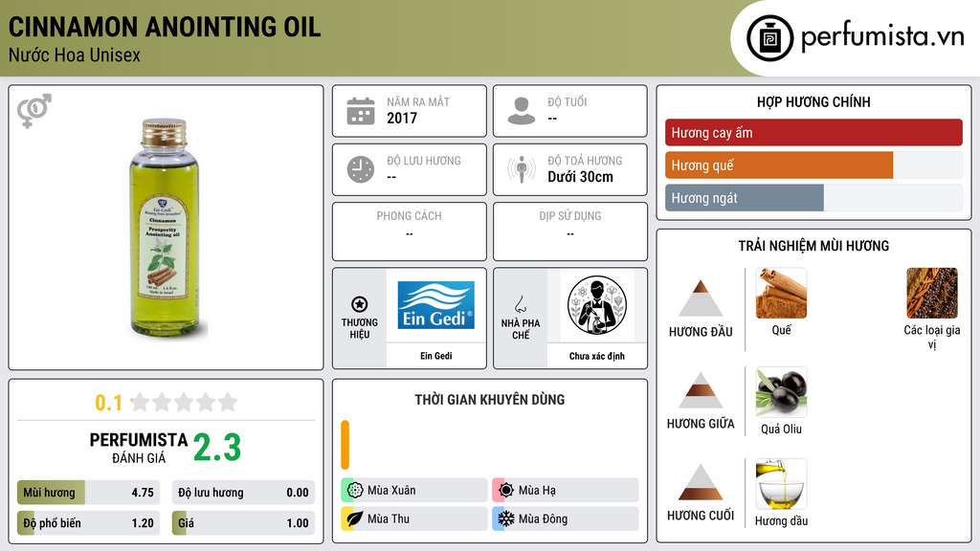
Task: Click the Hương Cuối pyramid icon
Action: (701, 482)
